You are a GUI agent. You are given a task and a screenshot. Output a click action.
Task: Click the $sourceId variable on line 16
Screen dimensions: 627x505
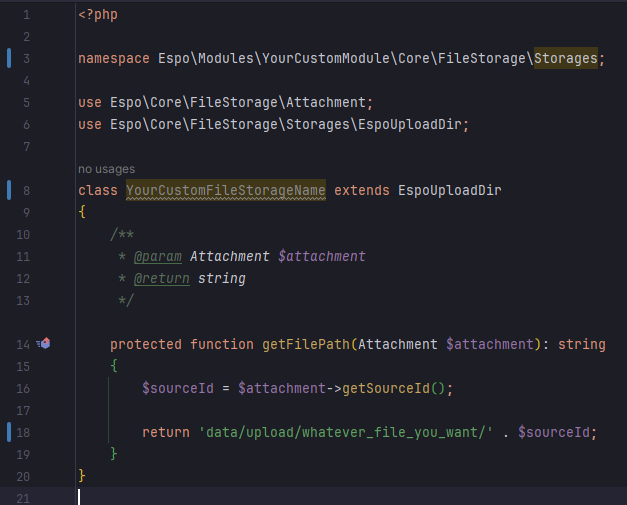point(178,388)
